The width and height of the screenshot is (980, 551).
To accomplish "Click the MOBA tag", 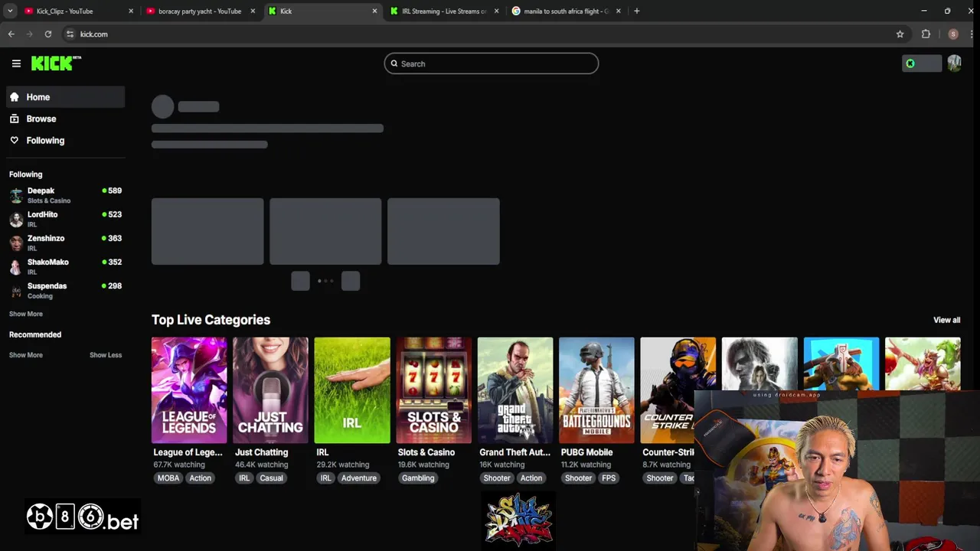I will [x=168, y=478].
